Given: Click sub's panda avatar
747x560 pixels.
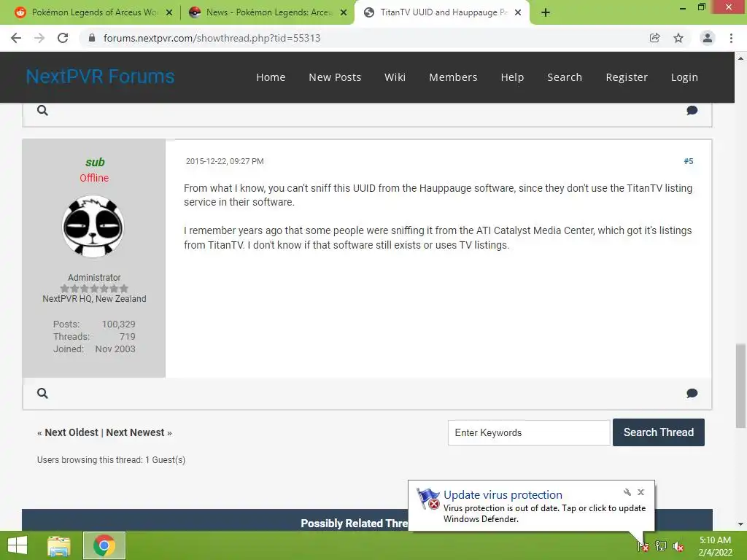Looking at the screenshot, I should click(x=93, y=227).
